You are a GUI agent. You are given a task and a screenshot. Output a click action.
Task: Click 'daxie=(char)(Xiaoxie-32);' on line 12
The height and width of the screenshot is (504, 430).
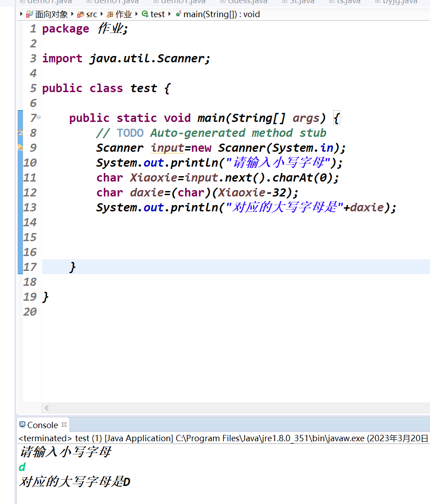coord(214,192)
